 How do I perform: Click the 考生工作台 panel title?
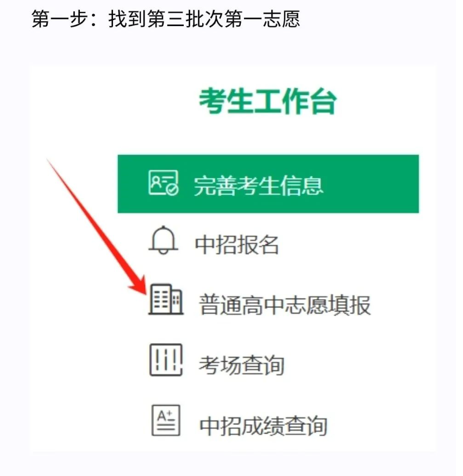click(x=268, y=101)
